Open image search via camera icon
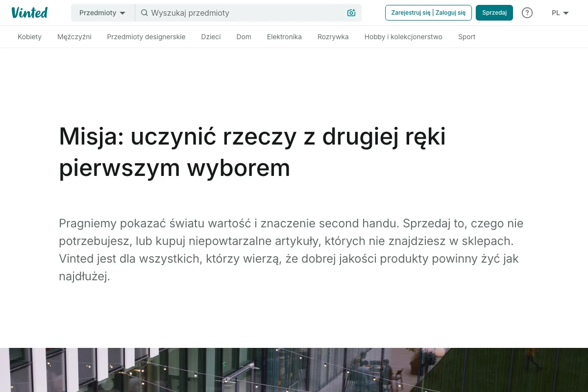This screenshot has width=588, height=392. (351, 13)
